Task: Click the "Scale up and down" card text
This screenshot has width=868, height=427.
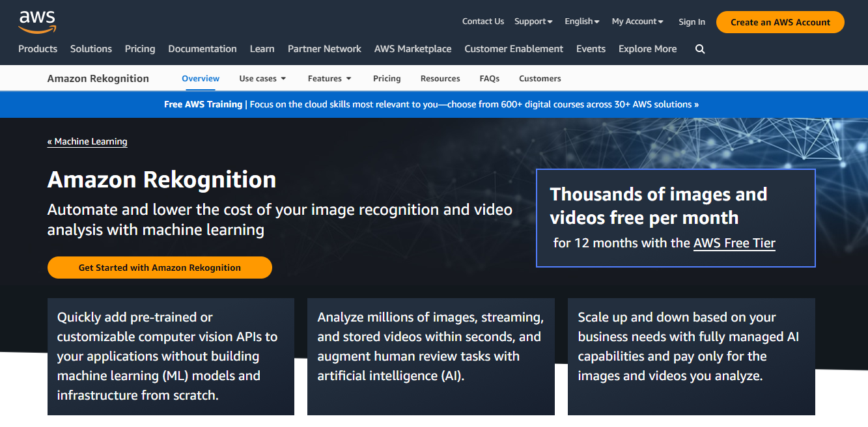Action: 688,346
